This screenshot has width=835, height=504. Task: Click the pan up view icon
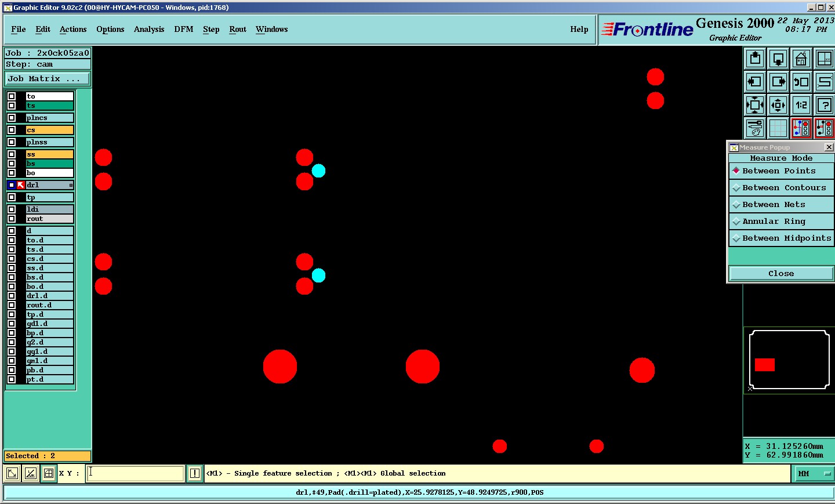(755, 59)
